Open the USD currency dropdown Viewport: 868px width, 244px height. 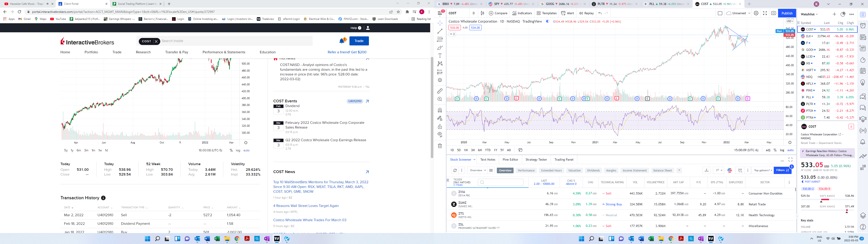click(x=790, y=21)
